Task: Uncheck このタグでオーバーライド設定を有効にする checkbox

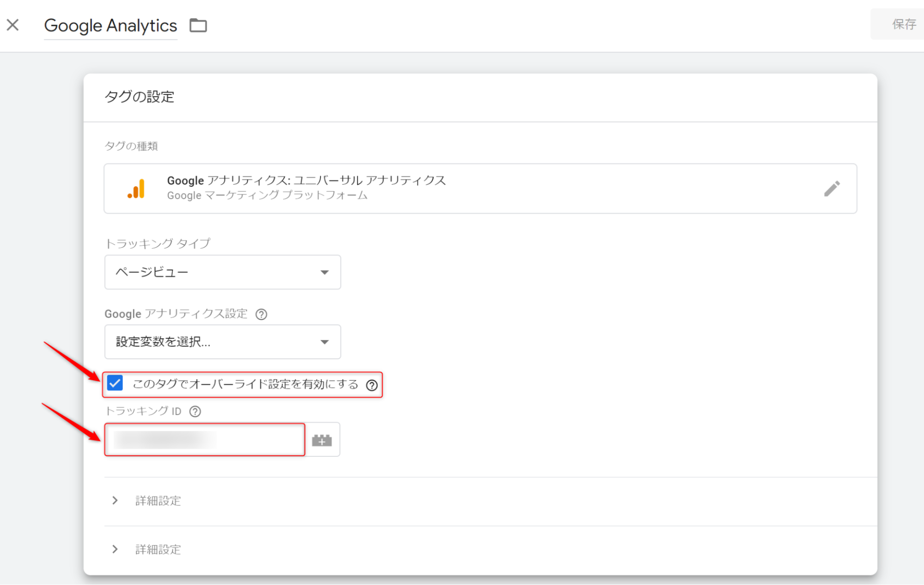Action: [115, 383]
